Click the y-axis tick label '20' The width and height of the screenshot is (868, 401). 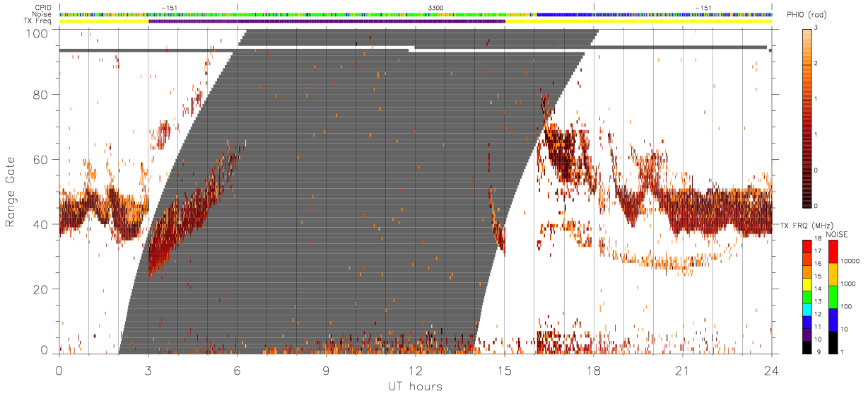click(40, 289)
